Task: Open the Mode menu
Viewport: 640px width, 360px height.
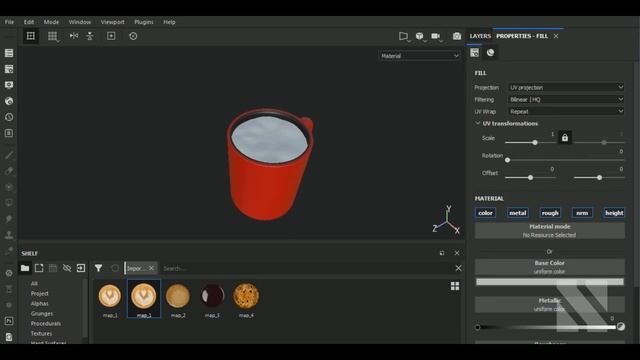Action: tap(51, 22)
